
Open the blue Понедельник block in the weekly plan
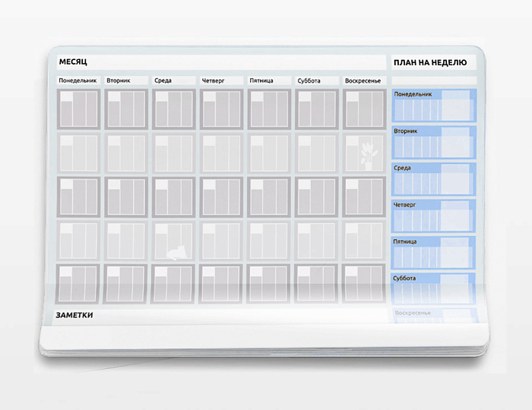(434, 106)
